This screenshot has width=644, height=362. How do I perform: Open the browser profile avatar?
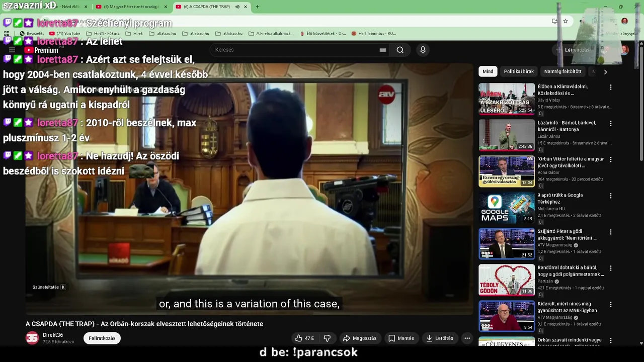[624, 21]
